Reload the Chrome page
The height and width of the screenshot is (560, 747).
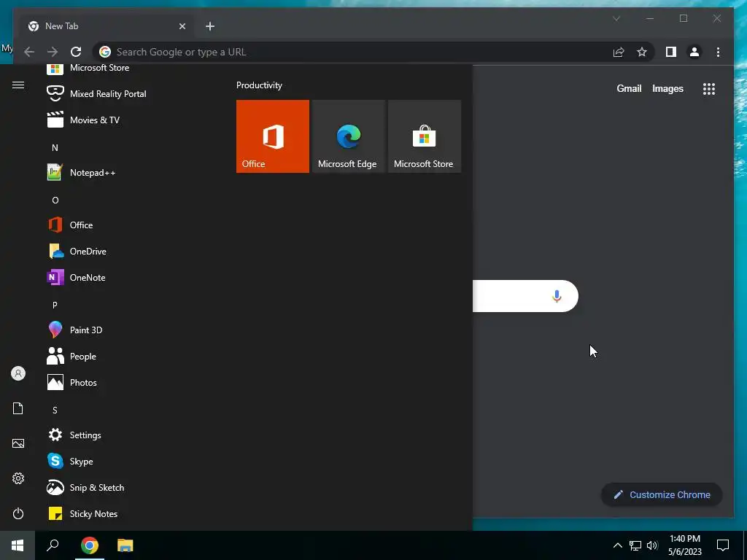76,52
